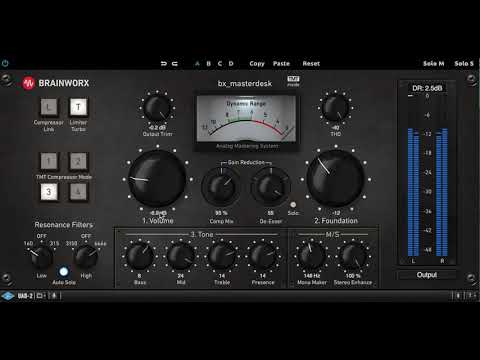480x360 pixels.
Task: Click the Stereo Enhance knob
Action: (x=353, y=257)
